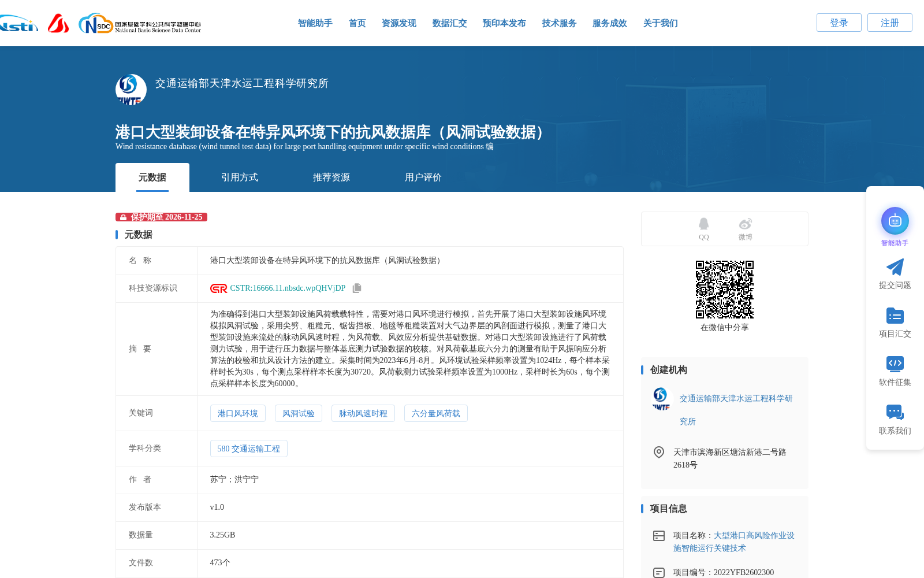
Task: Click the institute circular logo in banner
Action: (x=131, y=90)
